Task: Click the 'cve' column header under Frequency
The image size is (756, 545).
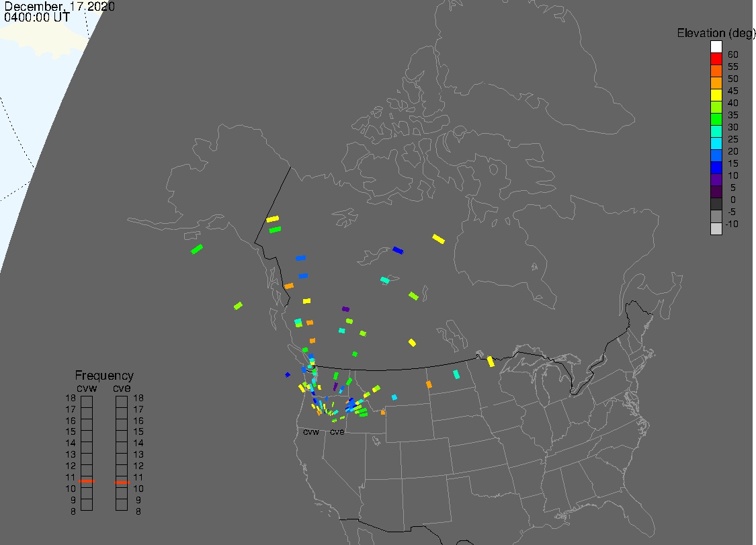Action: click(x=122, y=388)
